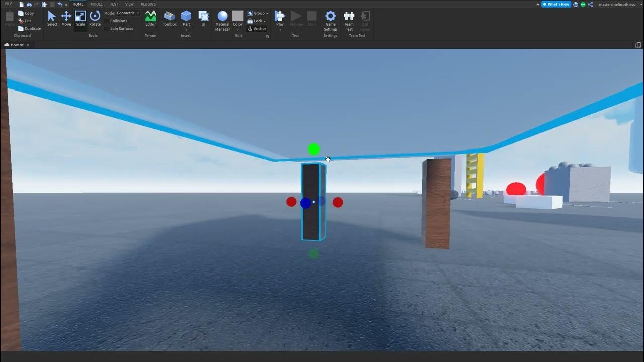Image resolution: width=644 pixels, height=362 pixels.
Task: Click the green top scale handle
Action: coord(314,149)
